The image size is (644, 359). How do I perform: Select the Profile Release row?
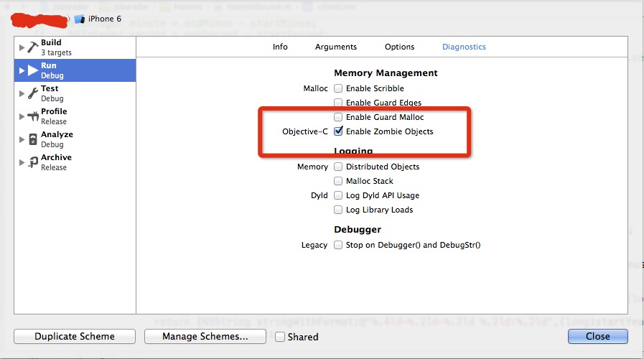(x=75, y=116)
